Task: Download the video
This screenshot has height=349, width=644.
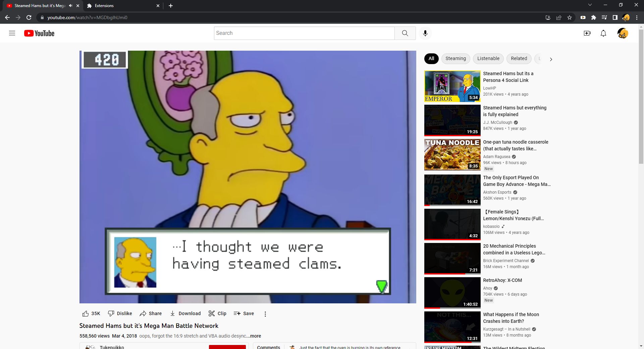Action: point(185,313)
